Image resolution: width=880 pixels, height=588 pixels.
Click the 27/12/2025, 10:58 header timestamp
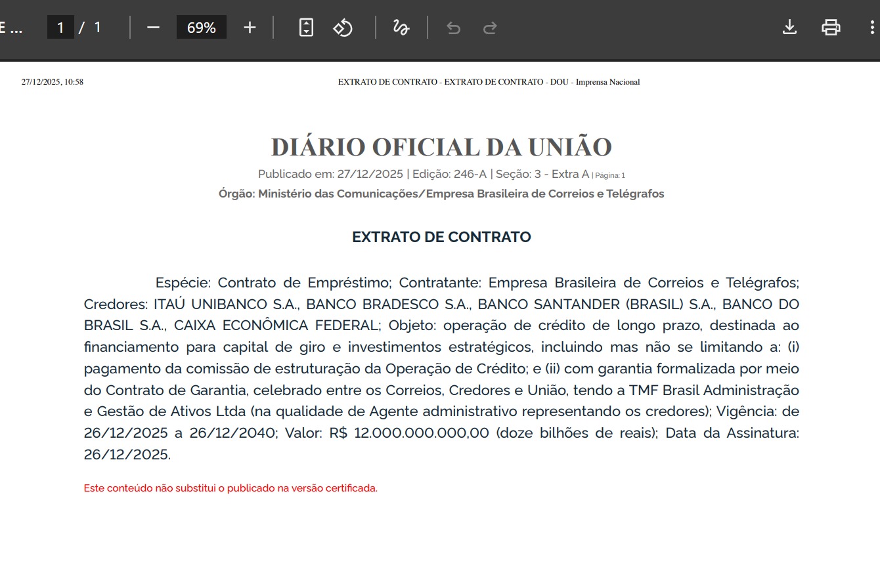53,82
